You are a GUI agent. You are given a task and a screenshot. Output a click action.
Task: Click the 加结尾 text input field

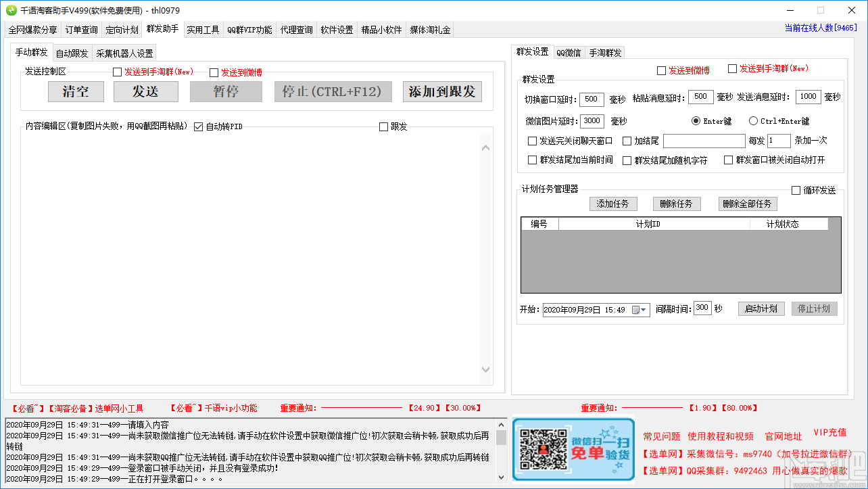704,141
